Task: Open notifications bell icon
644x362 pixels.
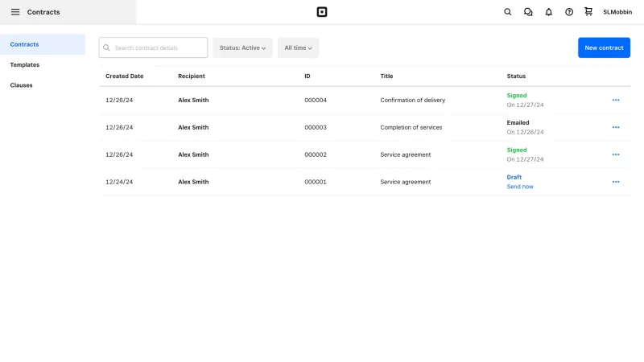Action: pyautogui.click(x=549, y=12)
